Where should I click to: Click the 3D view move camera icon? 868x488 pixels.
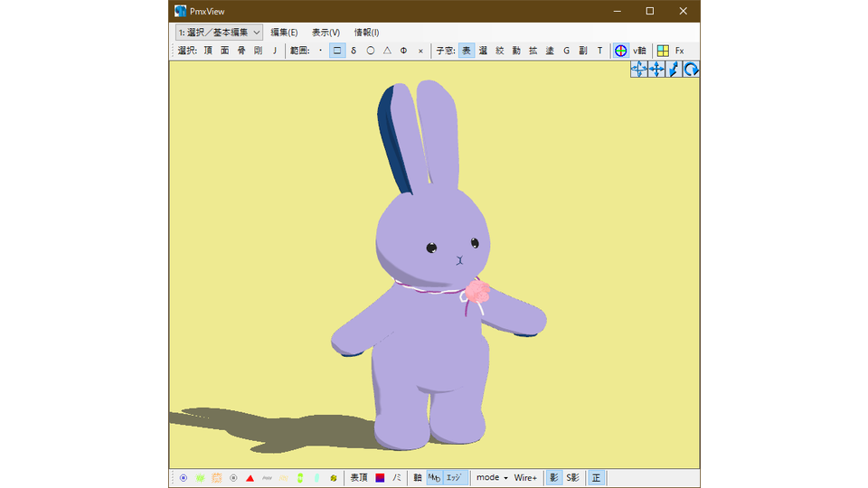click(x=639, y=70)
